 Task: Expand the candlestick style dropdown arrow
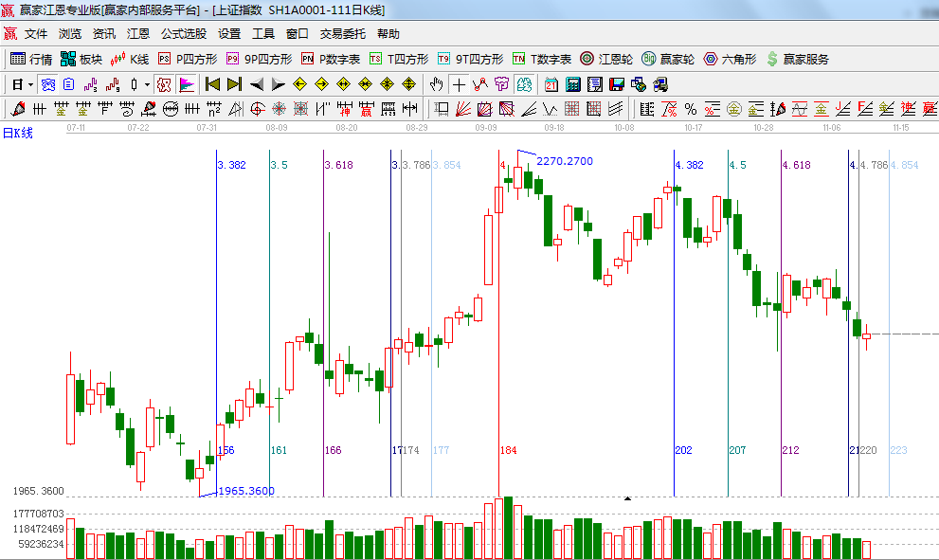pyautogui.click(x=146, y=84)
